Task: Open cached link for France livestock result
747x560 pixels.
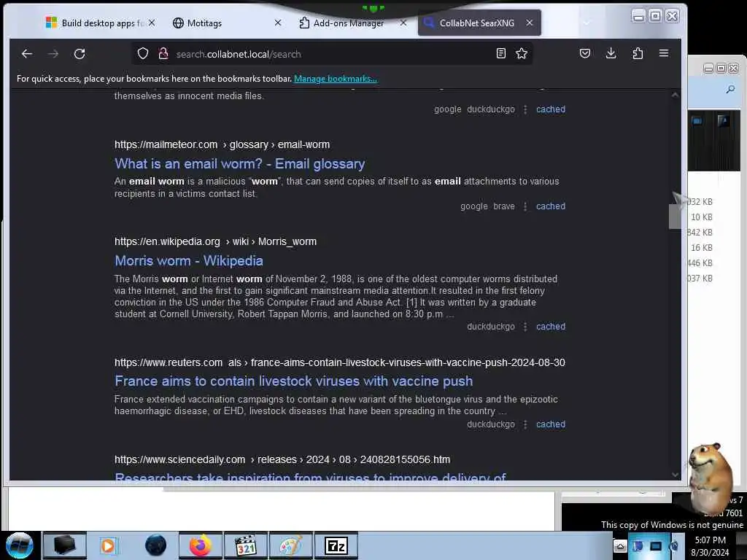Action: (551, 424)
